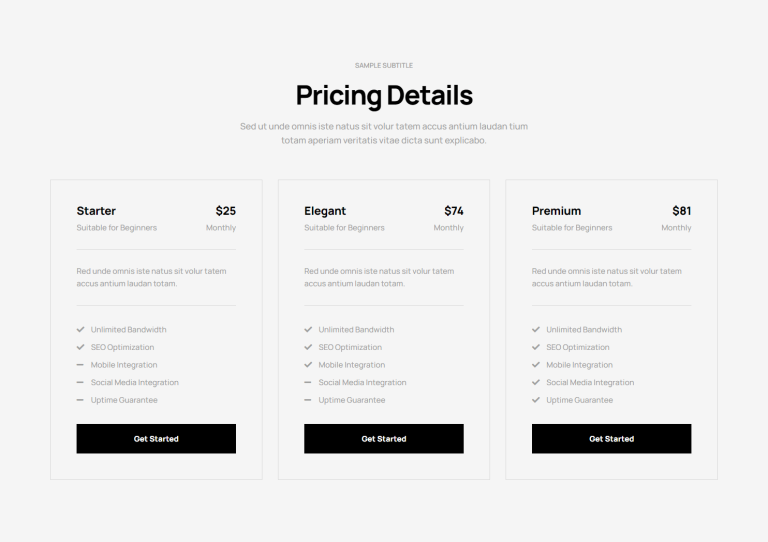Click checkmark next to Elegant's Unlimited Bandwidth
Viewport: 768px width, 542px height.
click(308, 330)
